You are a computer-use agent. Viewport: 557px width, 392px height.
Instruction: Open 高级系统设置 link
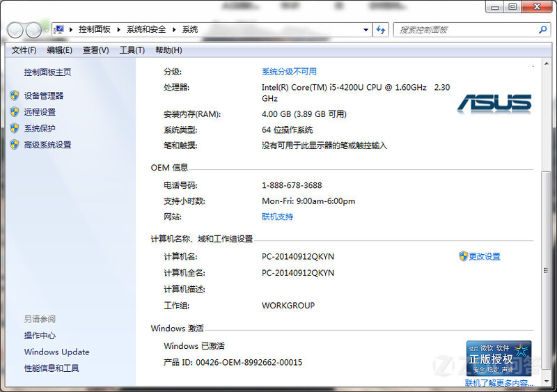(47, 145)
